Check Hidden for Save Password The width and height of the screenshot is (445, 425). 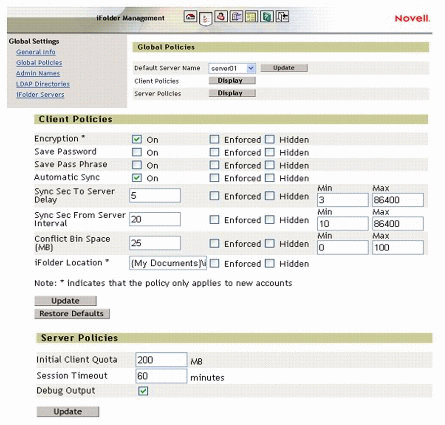click(x=270, y=152)
